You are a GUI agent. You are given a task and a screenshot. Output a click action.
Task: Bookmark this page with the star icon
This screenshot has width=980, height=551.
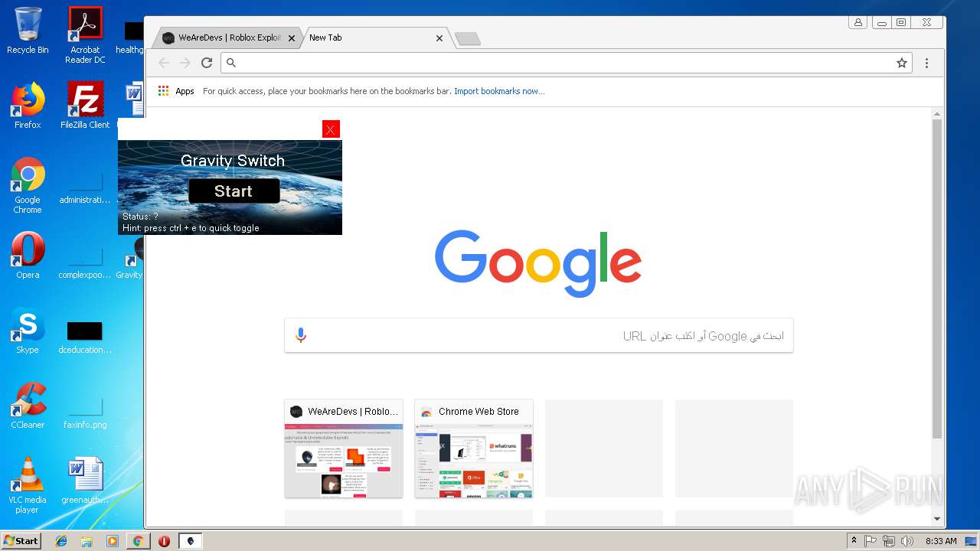(902, 63)
